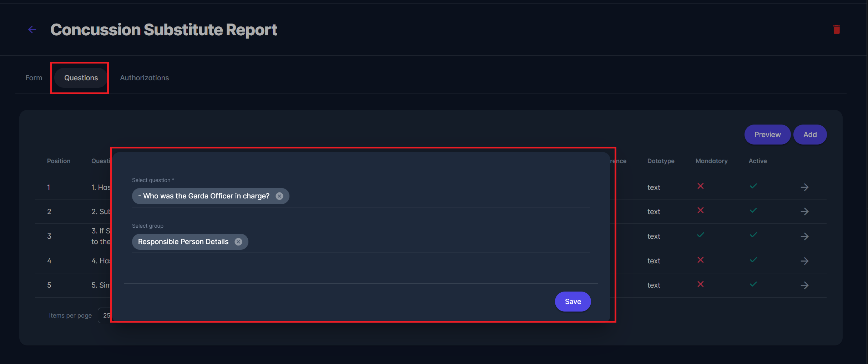The height and width of the screenshot is (364, 868).
Task: Click the back arrow beside report title
Action: click(x=32, y=30)
